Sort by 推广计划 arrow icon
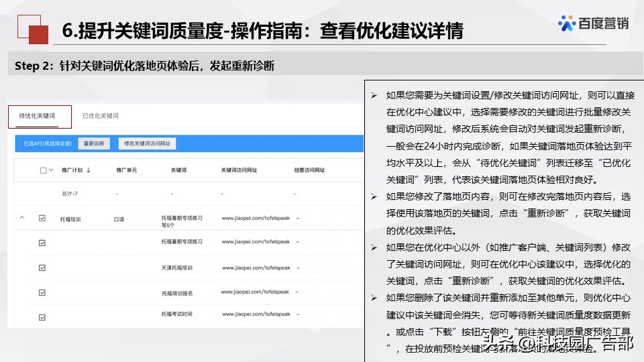Image resolution: width=644 pixels, height=362 pixels. 89,170
